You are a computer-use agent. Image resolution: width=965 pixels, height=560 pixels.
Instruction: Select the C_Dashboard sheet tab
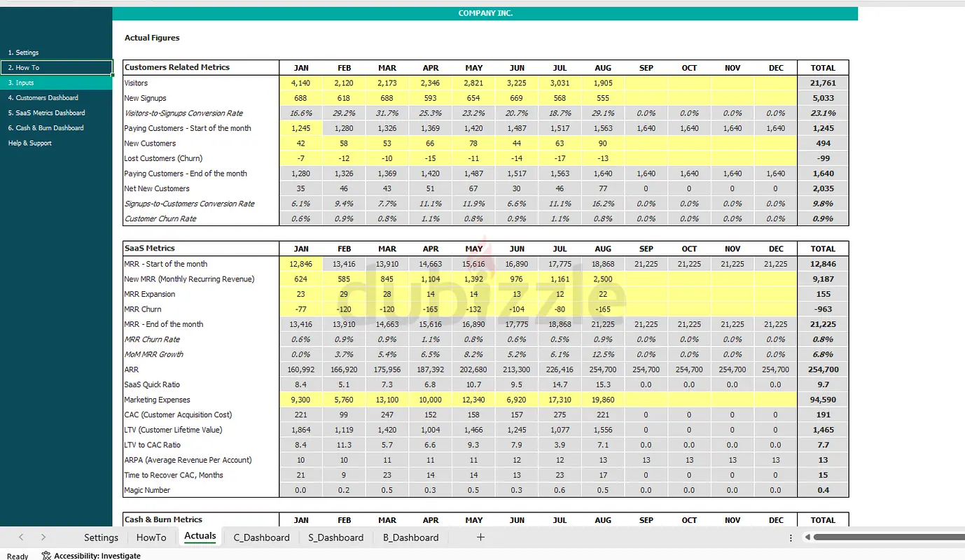(261, 538)
